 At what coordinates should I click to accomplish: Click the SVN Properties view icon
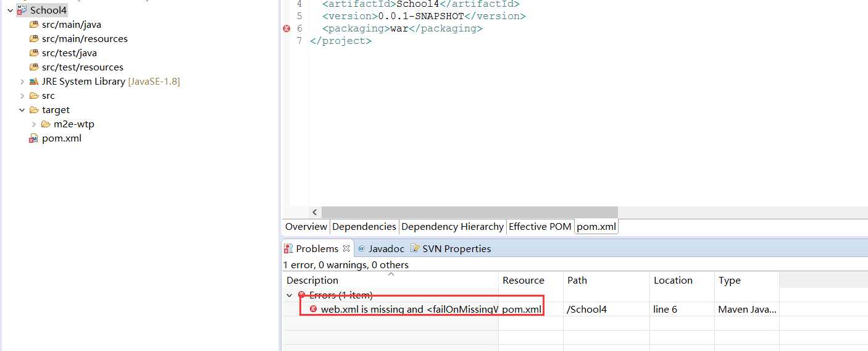pyautogui.click(x=415, y=248)
